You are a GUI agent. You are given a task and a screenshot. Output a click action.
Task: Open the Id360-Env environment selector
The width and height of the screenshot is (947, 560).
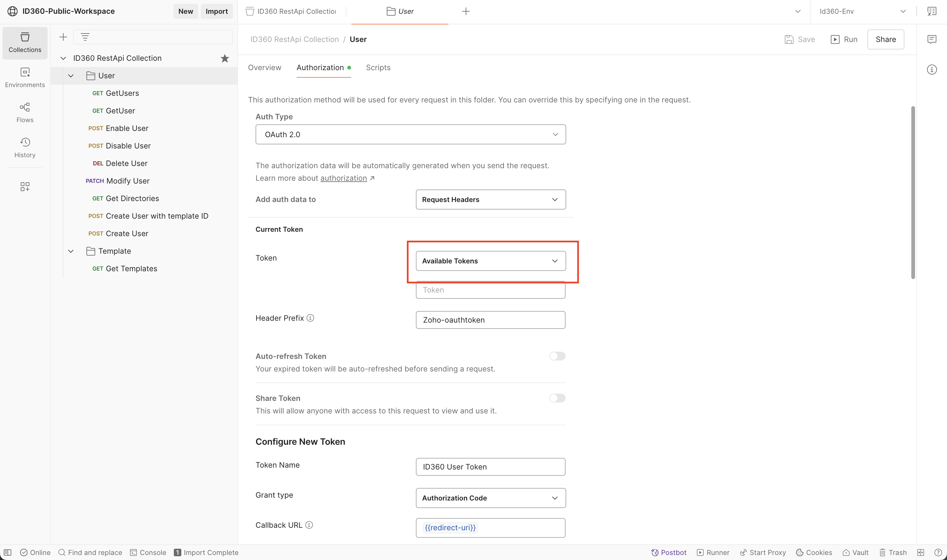pos(863,11)
